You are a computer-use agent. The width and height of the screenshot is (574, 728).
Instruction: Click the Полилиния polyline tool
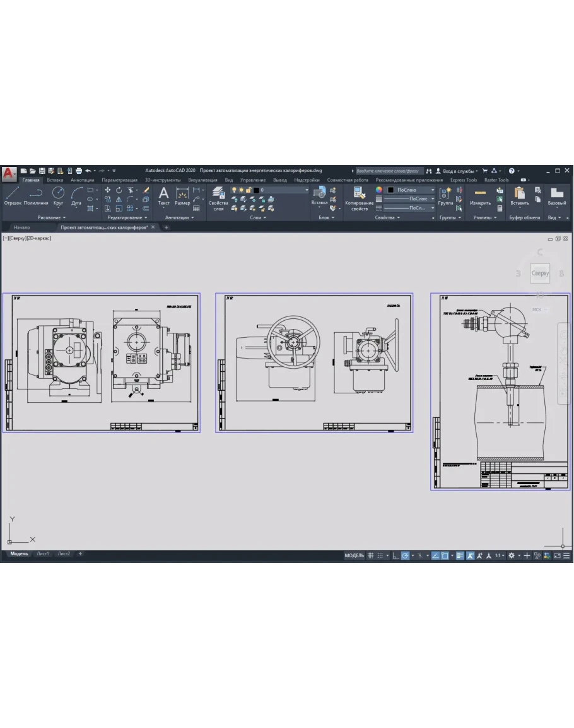tap(36, 195)
